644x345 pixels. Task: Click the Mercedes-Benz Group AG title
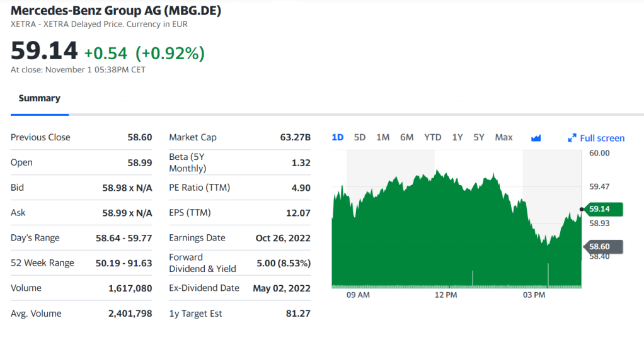point(116,11)
